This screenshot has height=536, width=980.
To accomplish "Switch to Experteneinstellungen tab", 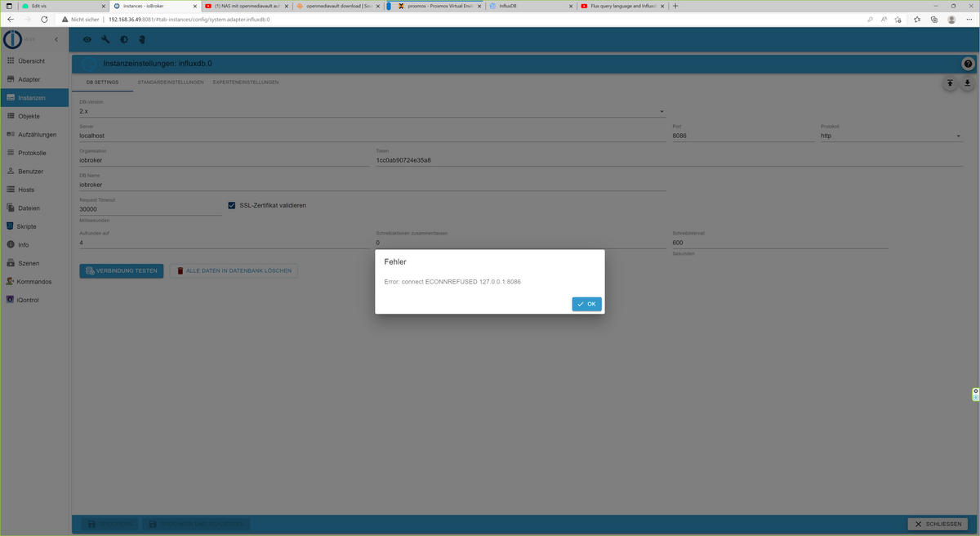I will (246, 83).
